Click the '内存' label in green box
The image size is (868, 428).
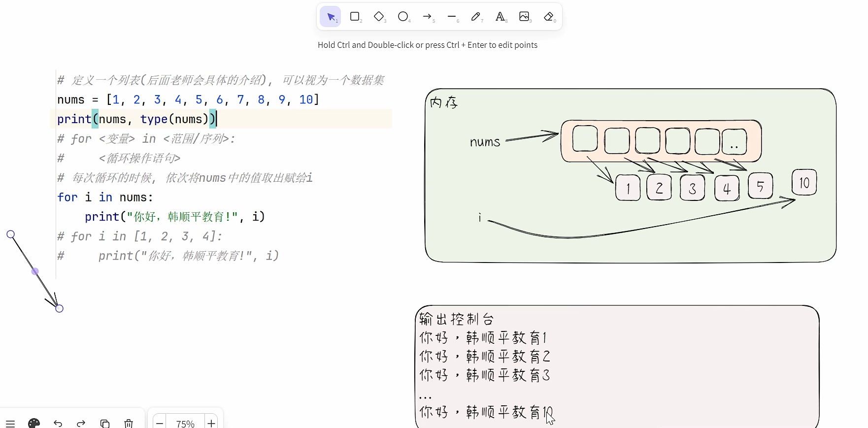pos(444,102)
